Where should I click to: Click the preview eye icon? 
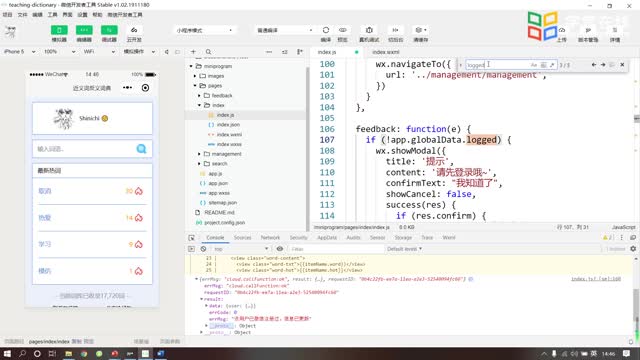tap(342, 30)
